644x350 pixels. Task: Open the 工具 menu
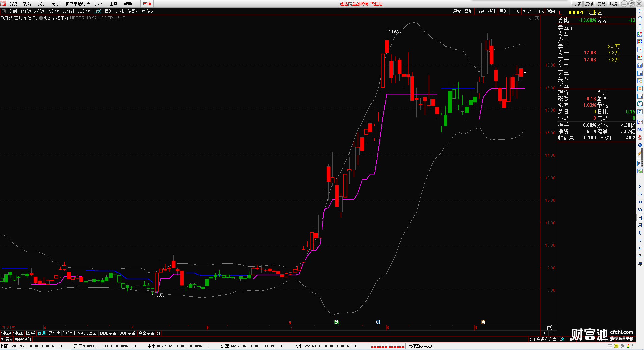pyautogui.click(x=114, y=4)
